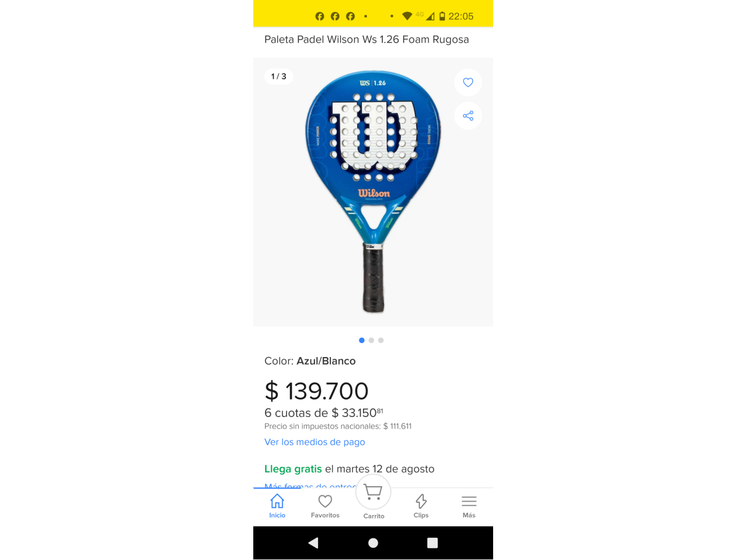Screen dimensions: 747x560
Task: Open the Favoritos tab
Action: pos(325,506)
